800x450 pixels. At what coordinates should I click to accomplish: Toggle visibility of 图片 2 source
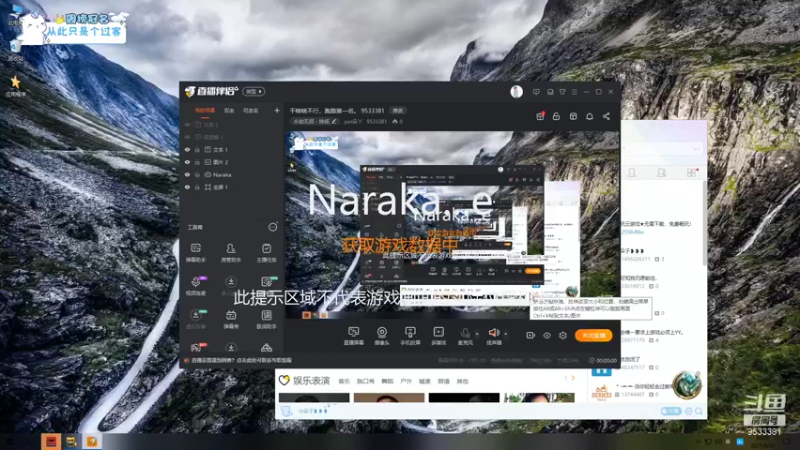coord(187,162)
